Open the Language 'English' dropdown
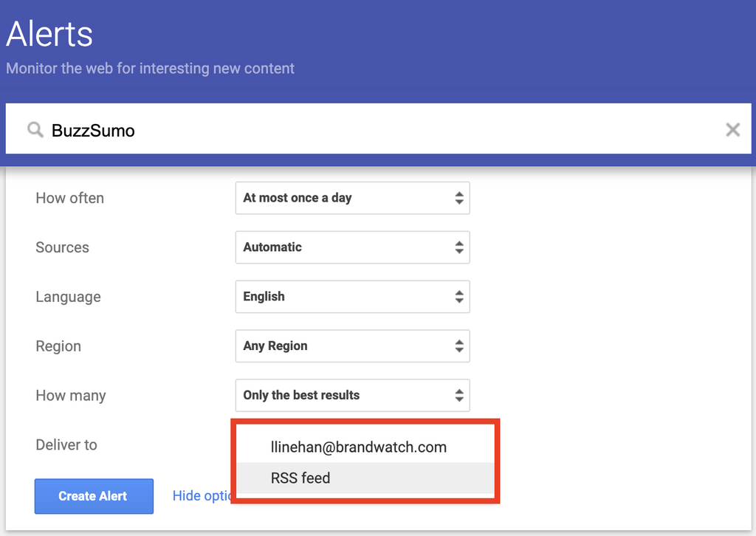Viewport: 756px width, 536px height. tap(352, 297)
